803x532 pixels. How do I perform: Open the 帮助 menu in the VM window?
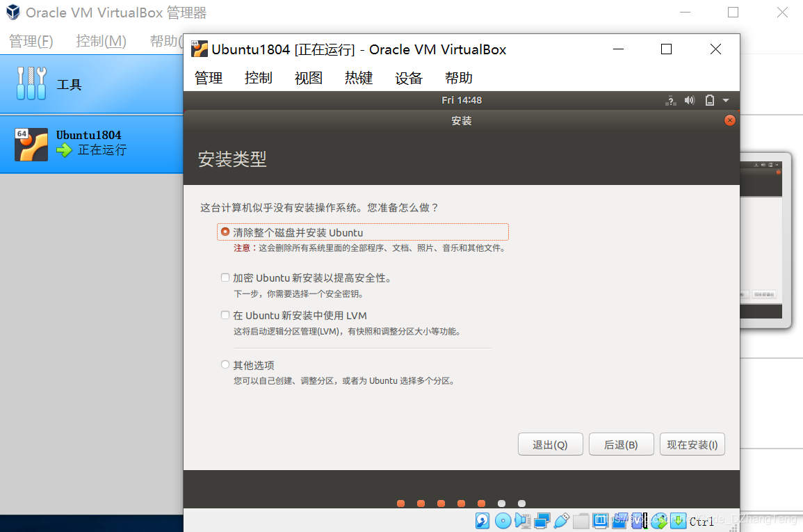tap(459, 78)
